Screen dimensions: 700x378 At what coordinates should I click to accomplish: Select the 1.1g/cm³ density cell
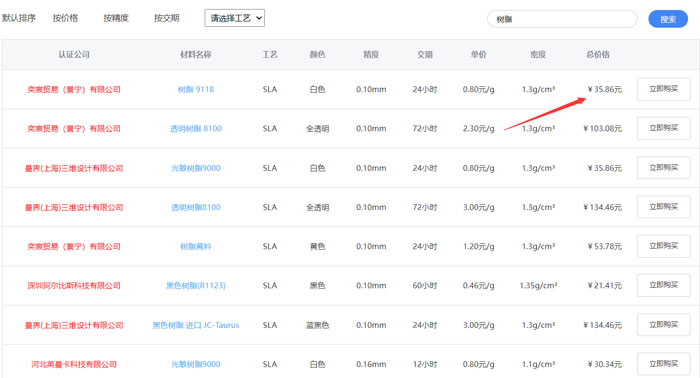point(538,364)
